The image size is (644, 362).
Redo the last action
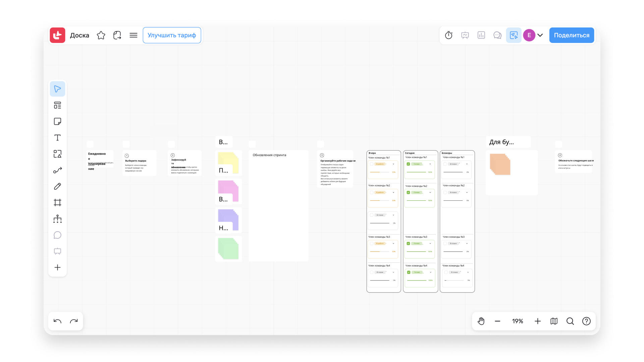coord(74,321)
